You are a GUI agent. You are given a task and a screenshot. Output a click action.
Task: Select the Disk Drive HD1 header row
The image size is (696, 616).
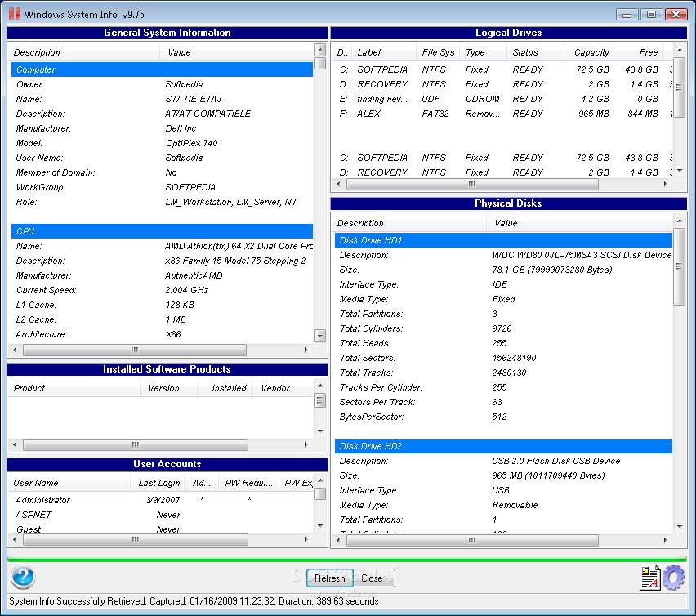[503, 240]
